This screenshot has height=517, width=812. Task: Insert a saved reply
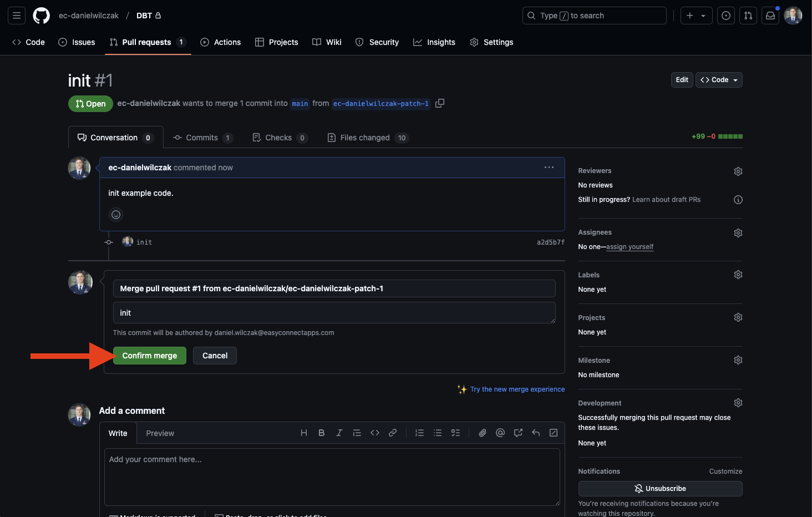pyautogui.click(x=536, y=433)
